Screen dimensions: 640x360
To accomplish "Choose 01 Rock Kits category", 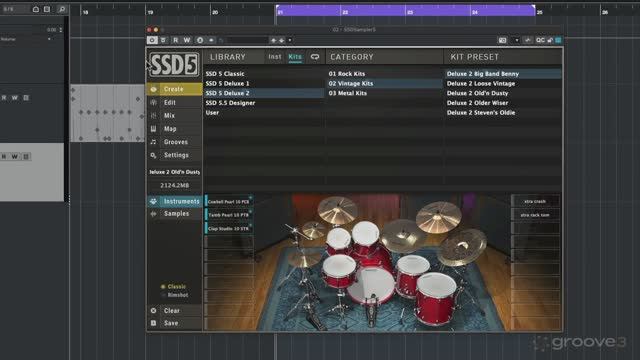I will 384,74.
